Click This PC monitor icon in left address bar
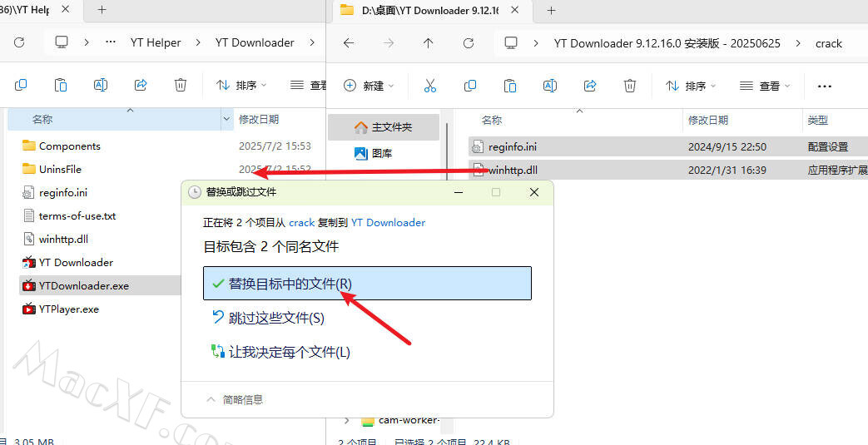This screenshot has height=445, width=868. coord(62,42)
